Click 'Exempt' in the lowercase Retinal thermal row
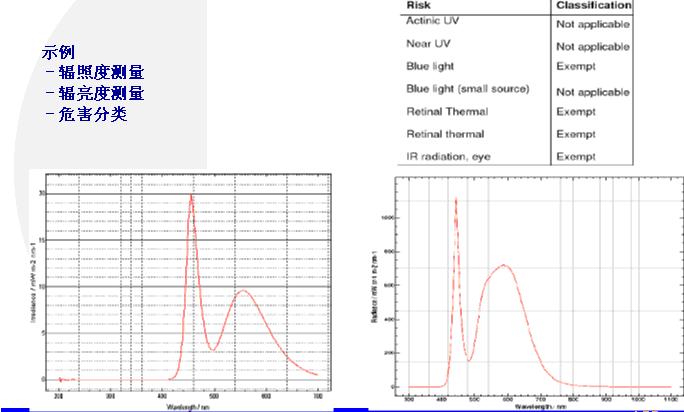This screenshot has height=412, width=684. [576, 134]
